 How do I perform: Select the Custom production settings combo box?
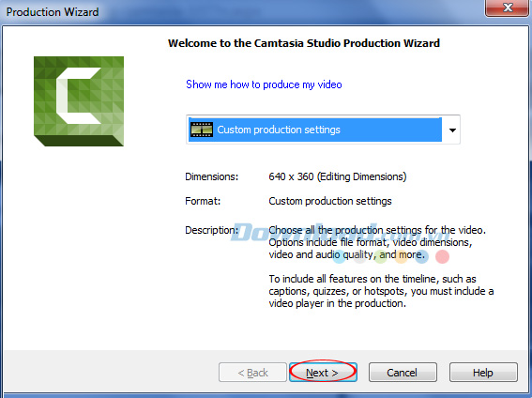pyautogui.click(x=323, y=130)
